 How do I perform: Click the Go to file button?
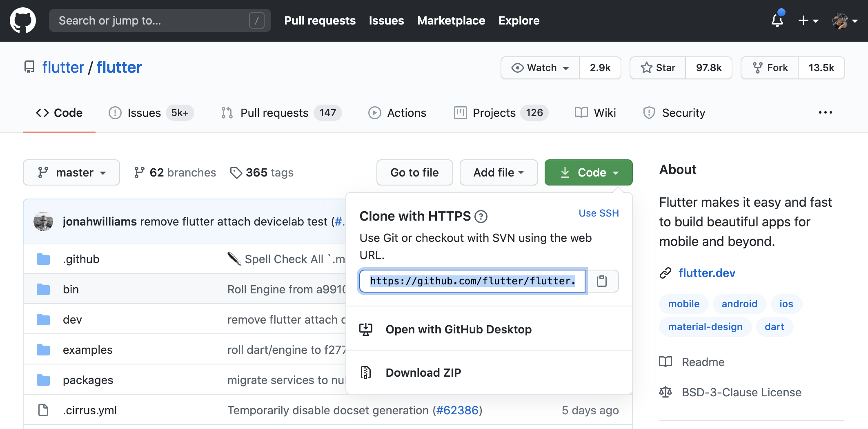tap(414, 172)
